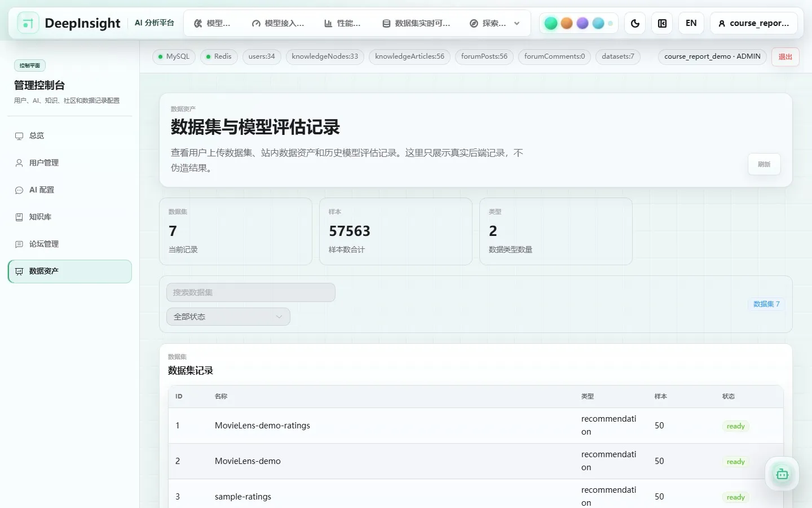Viewport: 812px width, 508px height.
Task: Click the 类型 column header in table
Action: [x=588, y=396]
